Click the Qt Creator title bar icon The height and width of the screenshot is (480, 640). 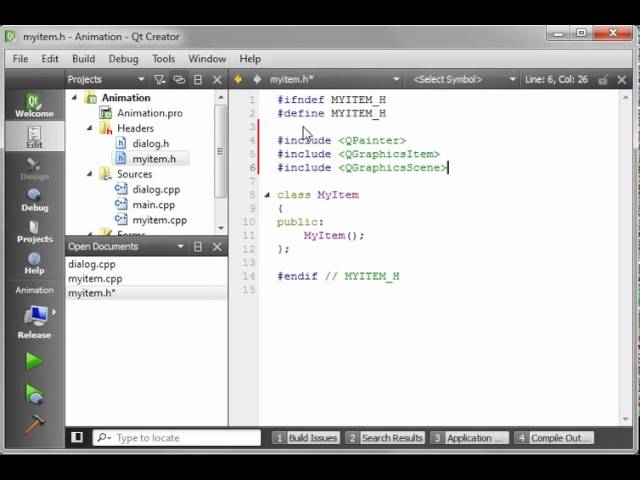(11, 36)
